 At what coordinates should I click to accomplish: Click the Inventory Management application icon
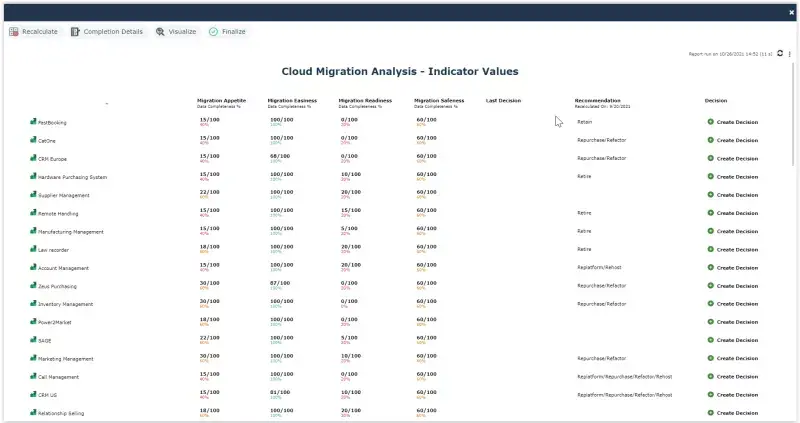[33, 303]
